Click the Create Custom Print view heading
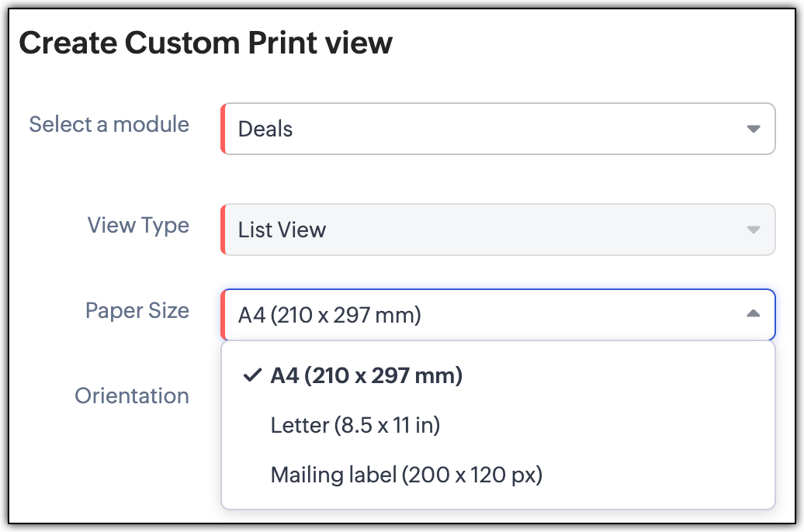Screen dimensions: 804x532 click(206, 43)
